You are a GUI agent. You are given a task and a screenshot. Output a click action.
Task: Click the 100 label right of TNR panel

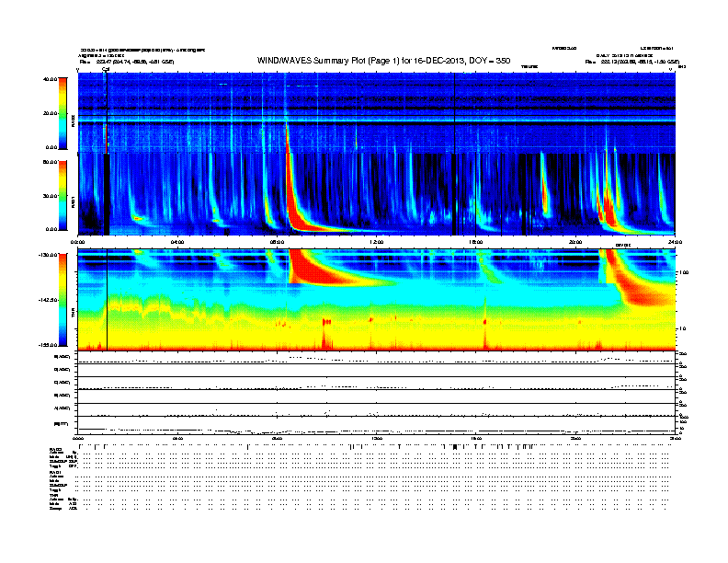click(684, 272)
